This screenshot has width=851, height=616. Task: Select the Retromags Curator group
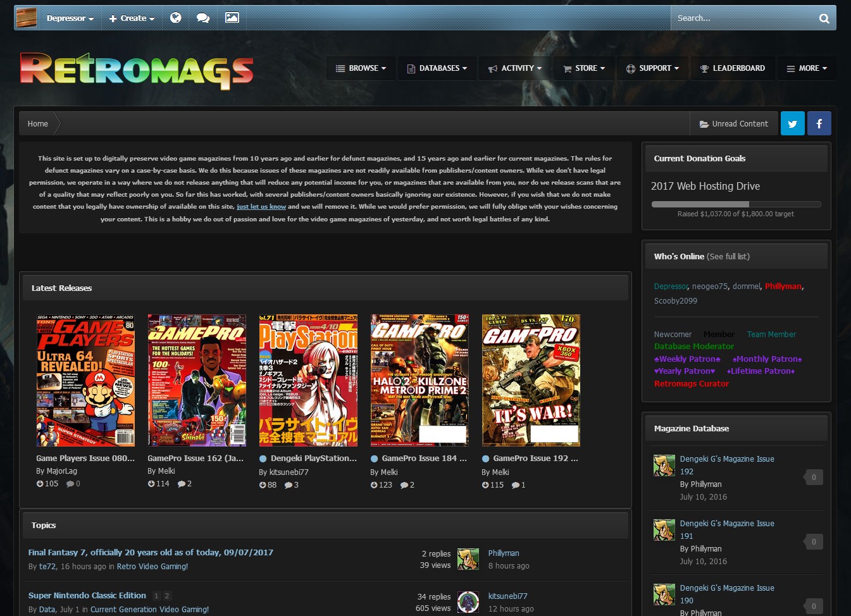coord(692,384)
